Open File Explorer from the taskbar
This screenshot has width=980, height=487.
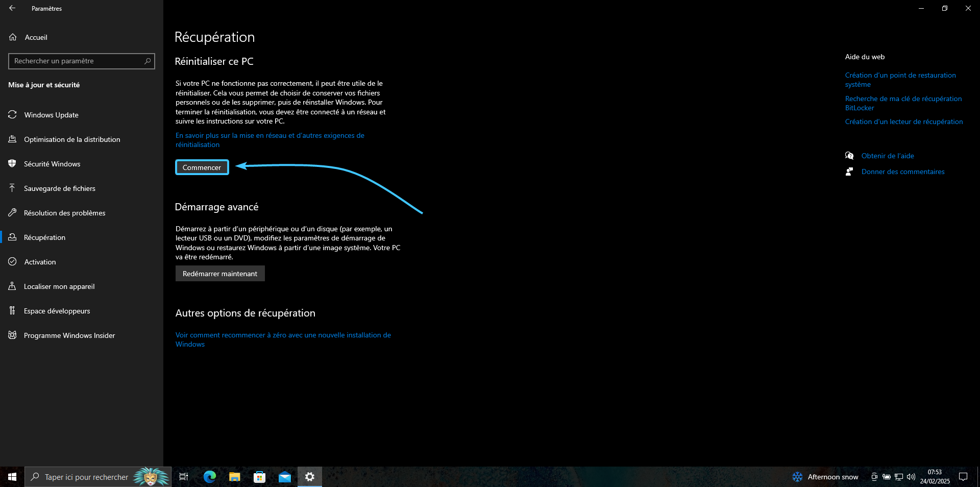(x=235, y=477)
